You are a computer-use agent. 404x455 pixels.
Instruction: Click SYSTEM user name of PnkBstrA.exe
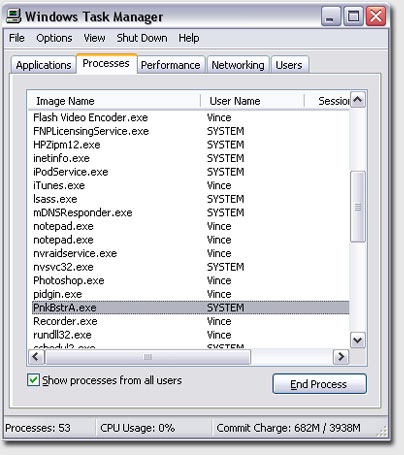coord(226,308)
